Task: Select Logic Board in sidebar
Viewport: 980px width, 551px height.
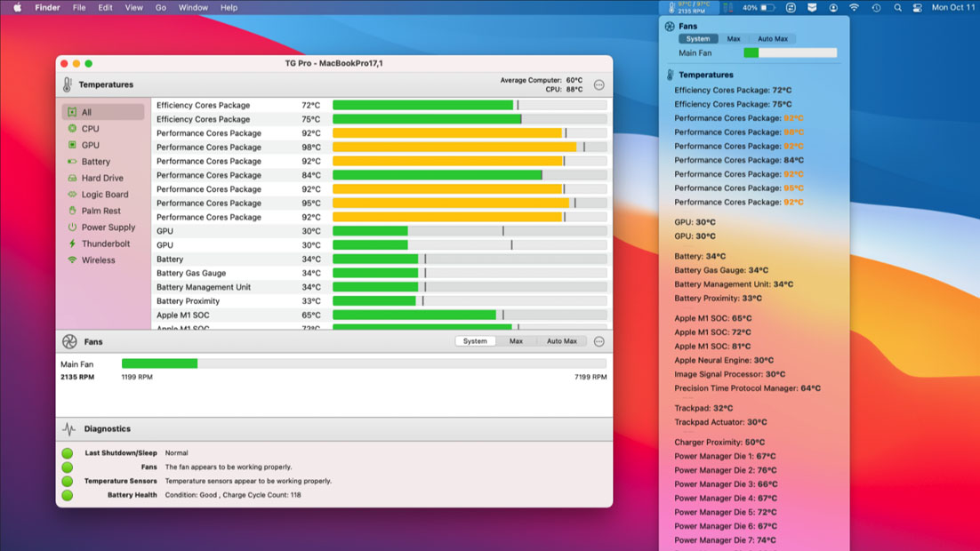Action: [104, 195]
